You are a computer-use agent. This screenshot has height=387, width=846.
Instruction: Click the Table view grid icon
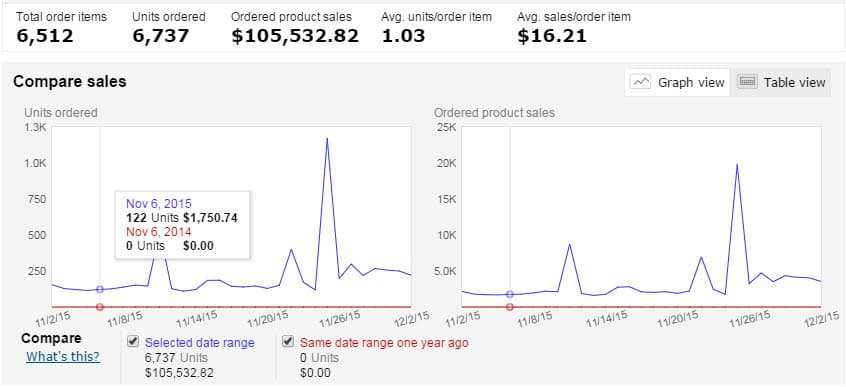(x=747, y=82)
